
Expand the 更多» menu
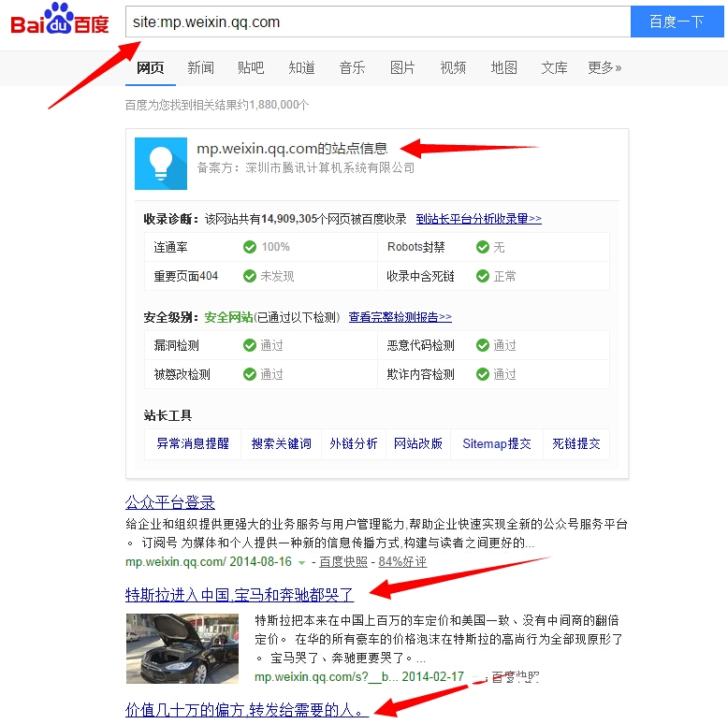[x=604, y=67]
